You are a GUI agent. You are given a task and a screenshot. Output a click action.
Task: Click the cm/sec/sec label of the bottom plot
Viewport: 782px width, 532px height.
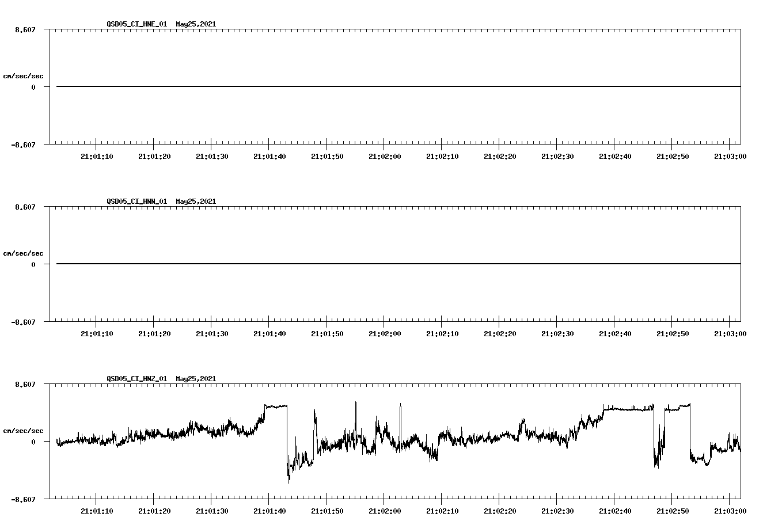coord(24,430)
